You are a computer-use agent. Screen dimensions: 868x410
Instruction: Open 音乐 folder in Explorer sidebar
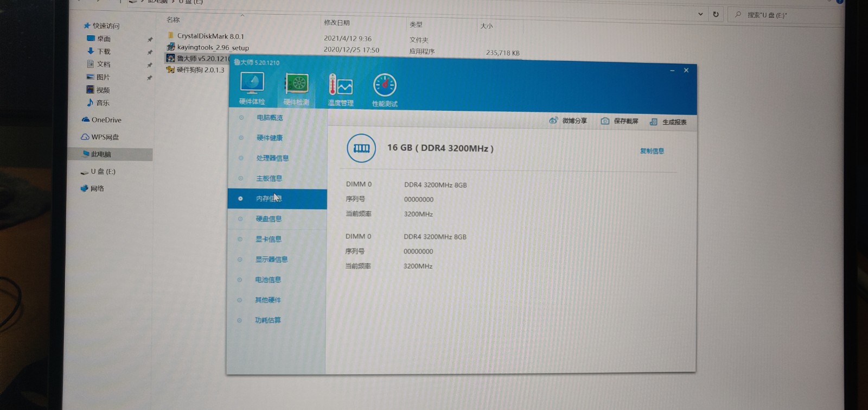[98, 103]
